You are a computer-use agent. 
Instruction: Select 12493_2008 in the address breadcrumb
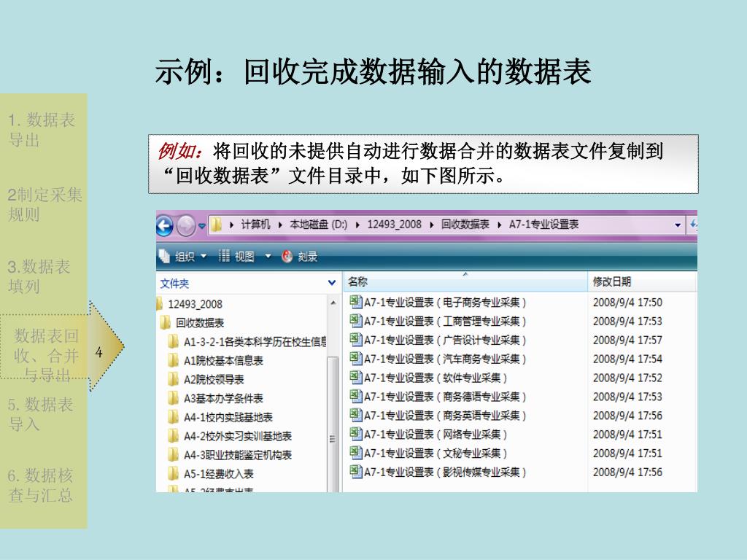394,225
